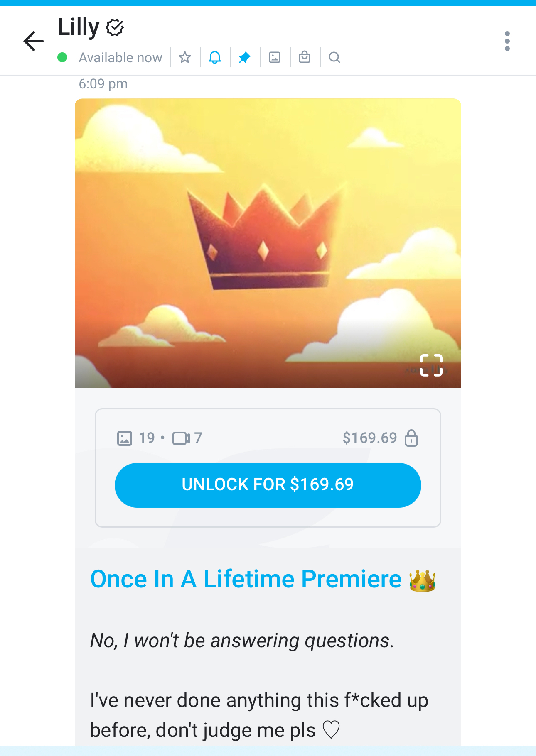This screenshot has width=536, height=756.
Task: Click the lock icon beside the price
Action: click(x=411, y=438)
